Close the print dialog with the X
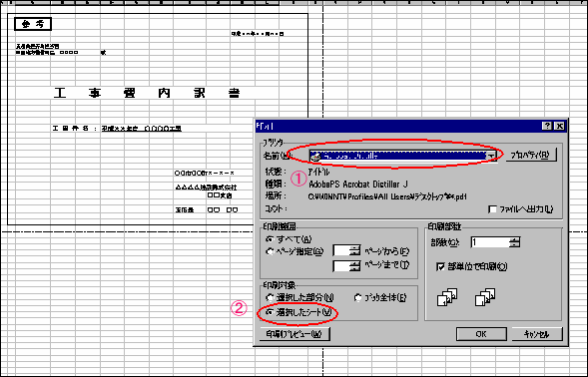The height and width of the screenshot is (377, 588). click(559, 126)
